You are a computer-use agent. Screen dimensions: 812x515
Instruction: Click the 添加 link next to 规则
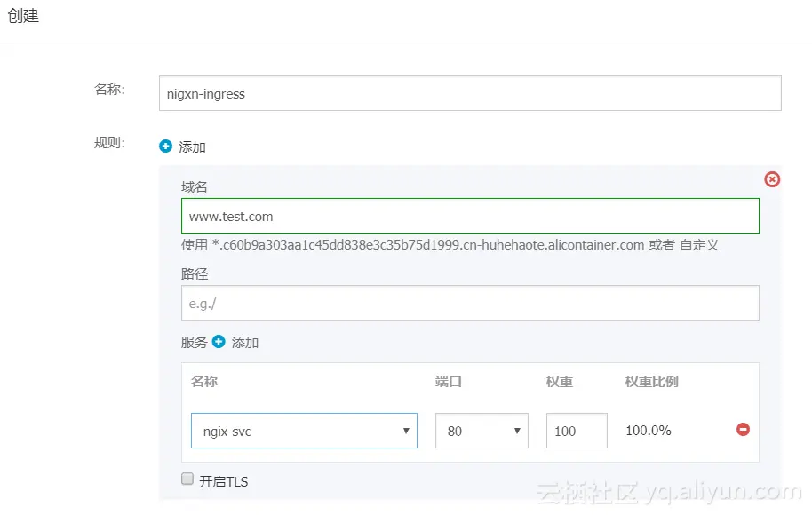click(x=192, y=147)
